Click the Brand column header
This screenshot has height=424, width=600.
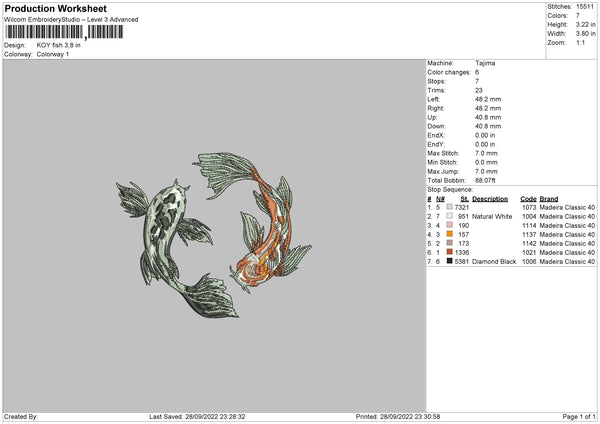pyautogui.click(x=549, y=199)
